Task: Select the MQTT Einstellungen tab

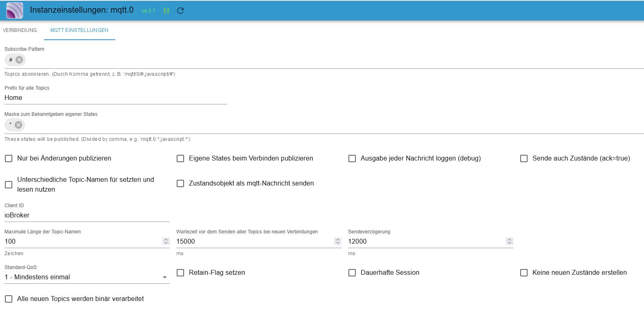Action: point(79,30)
